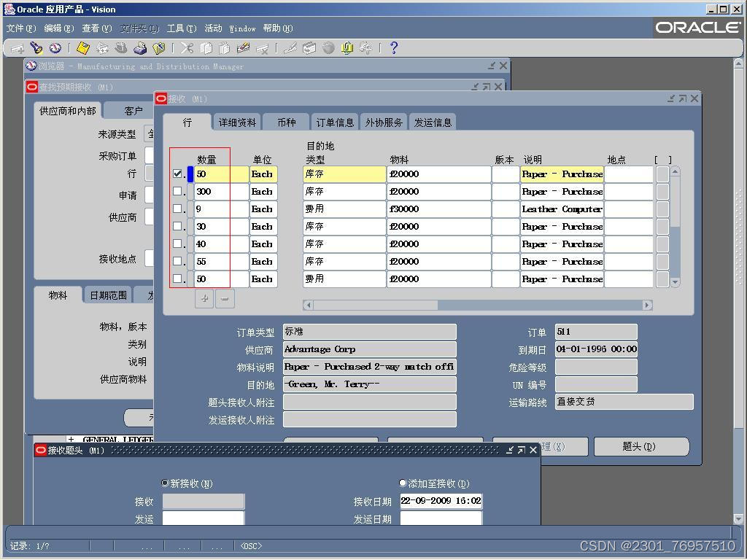Click the Leather Computer description cell
Screen dimensions: 747x560
[x=562, y=209]
